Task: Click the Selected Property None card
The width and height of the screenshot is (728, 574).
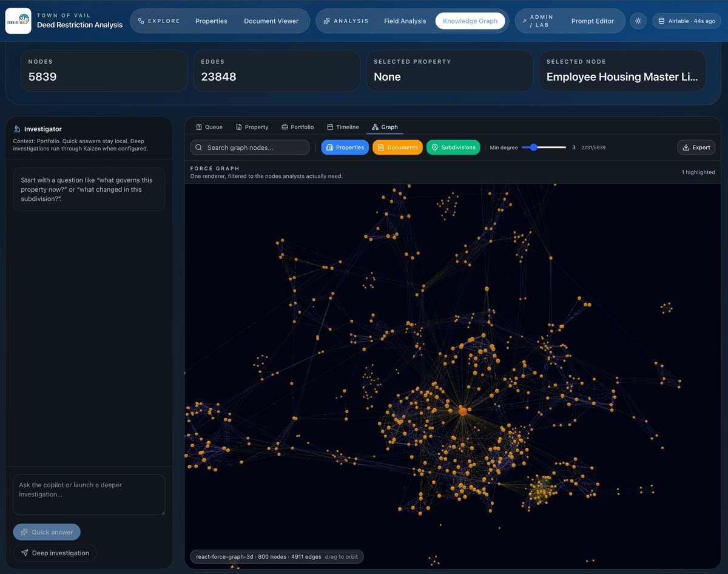Action: pyautogui.click(x=450, y=71)
